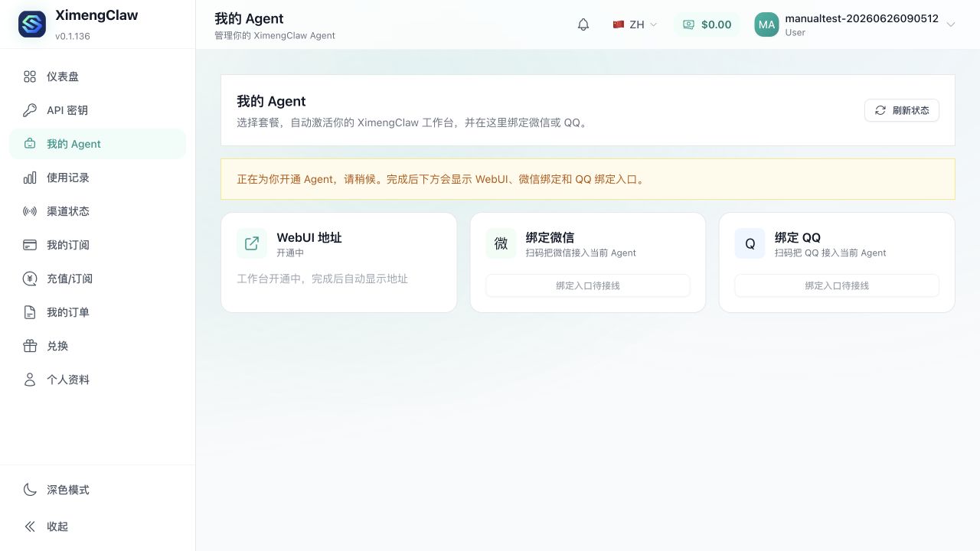This screenshot has height=551, width=980.
Task: Click the 开通中 status under WebUI 地址
Action: point(290,253)
